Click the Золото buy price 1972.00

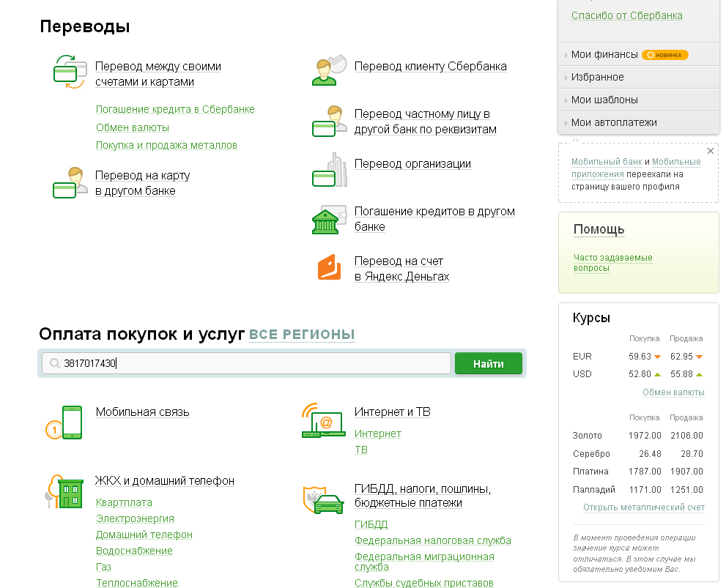pyautogui.click(x=645, y=436)
